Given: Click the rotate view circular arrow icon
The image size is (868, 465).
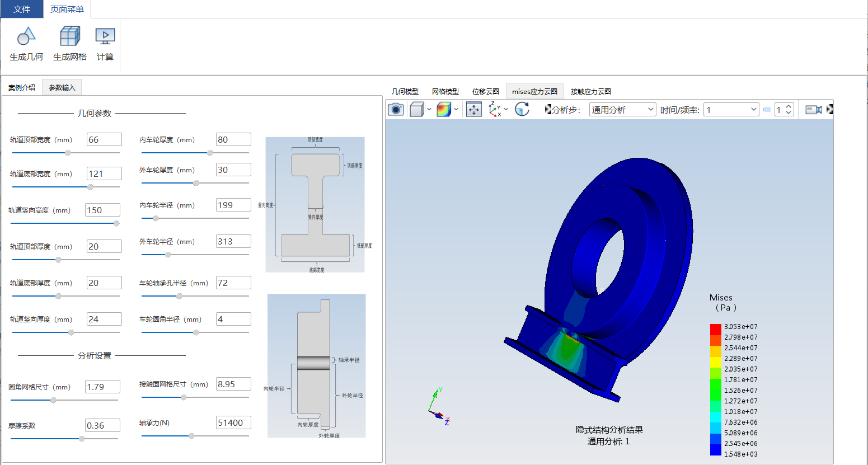Looking at the screenshot, I should 522,110.
